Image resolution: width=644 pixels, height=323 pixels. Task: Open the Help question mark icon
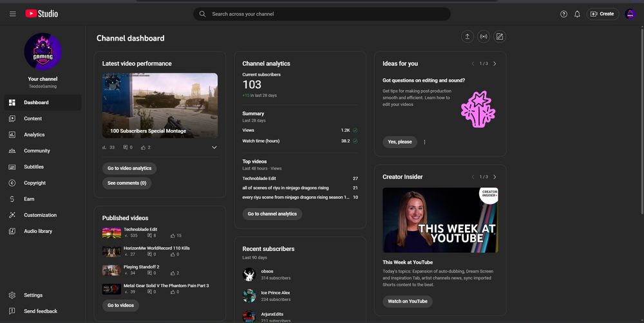[x=563, y=14]
